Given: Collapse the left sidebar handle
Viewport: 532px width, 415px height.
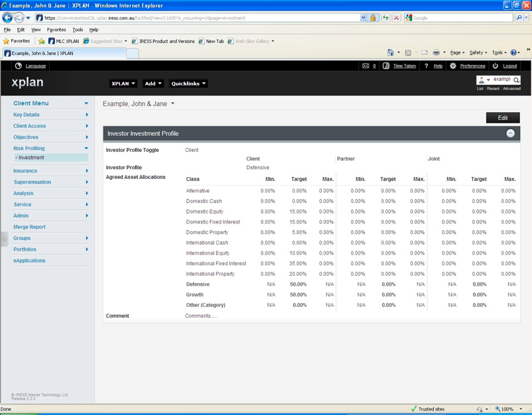Looking at the screenshot, I should 5,239.
